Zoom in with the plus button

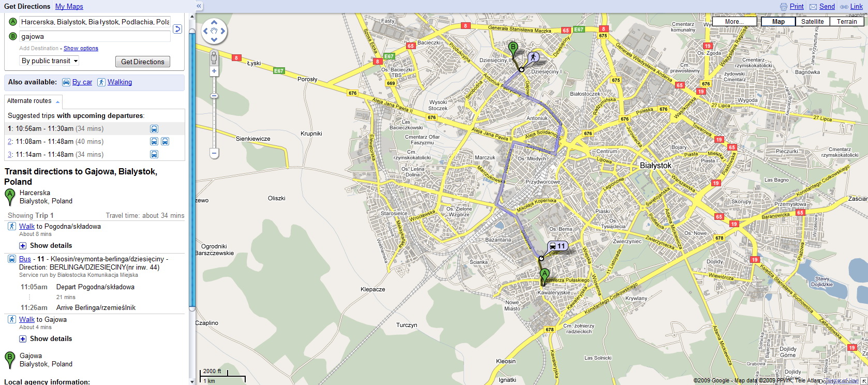point(214,71)
